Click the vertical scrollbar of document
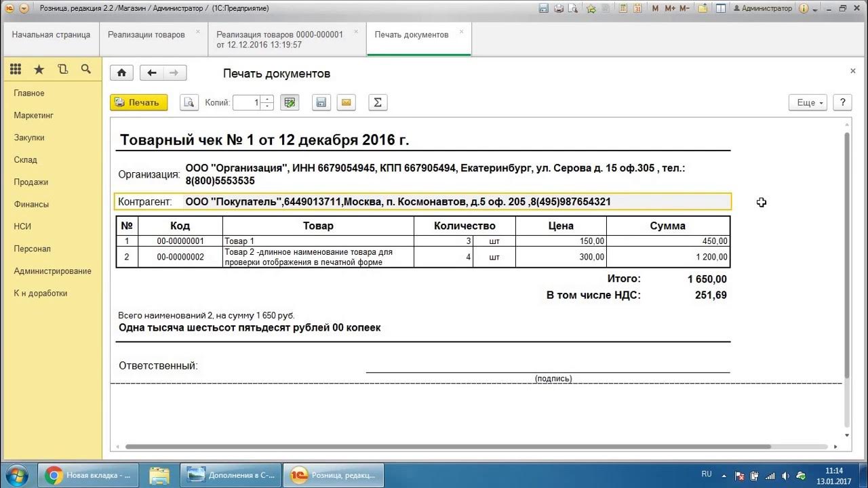 (847, 254)
